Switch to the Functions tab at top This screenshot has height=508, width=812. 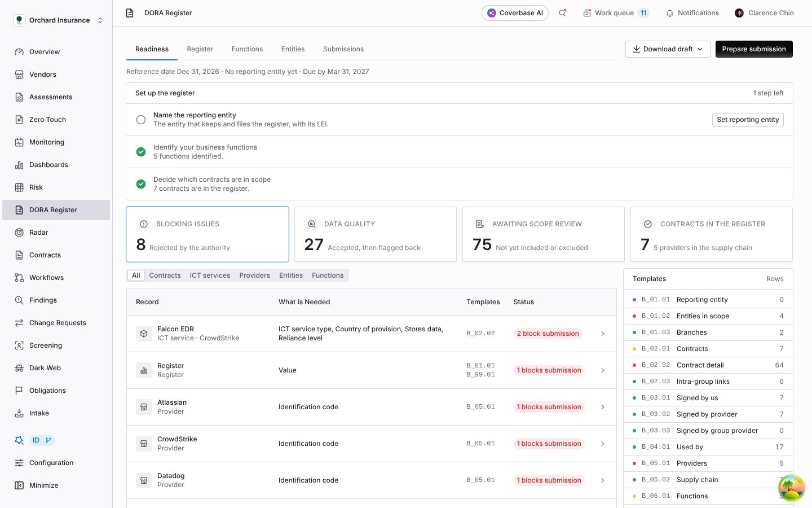(x=247, y=49)
